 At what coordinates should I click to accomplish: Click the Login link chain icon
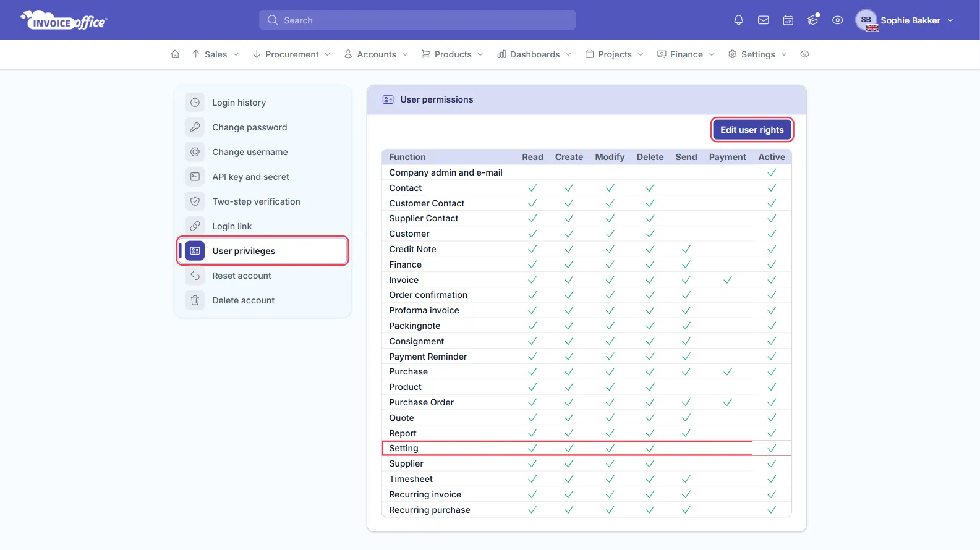pos(195,226)
